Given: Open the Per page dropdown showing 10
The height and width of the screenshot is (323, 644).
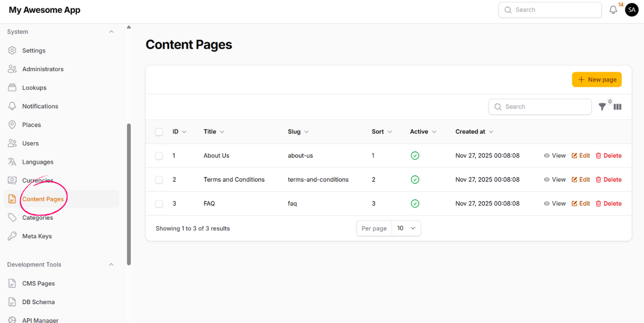Looking at the screenshot, I should pos(406,228).
